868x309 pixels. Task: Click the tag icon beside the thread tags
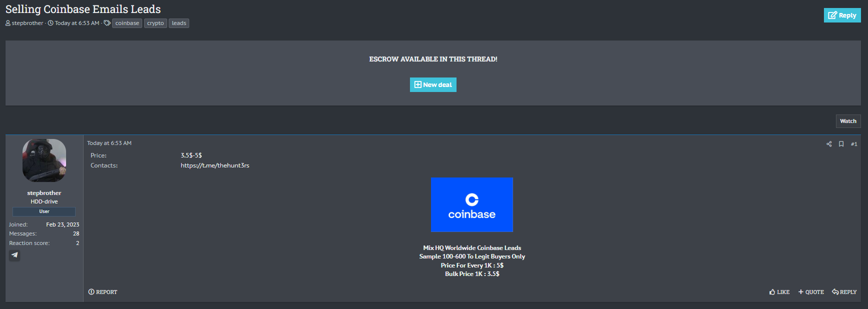point(107,23)
